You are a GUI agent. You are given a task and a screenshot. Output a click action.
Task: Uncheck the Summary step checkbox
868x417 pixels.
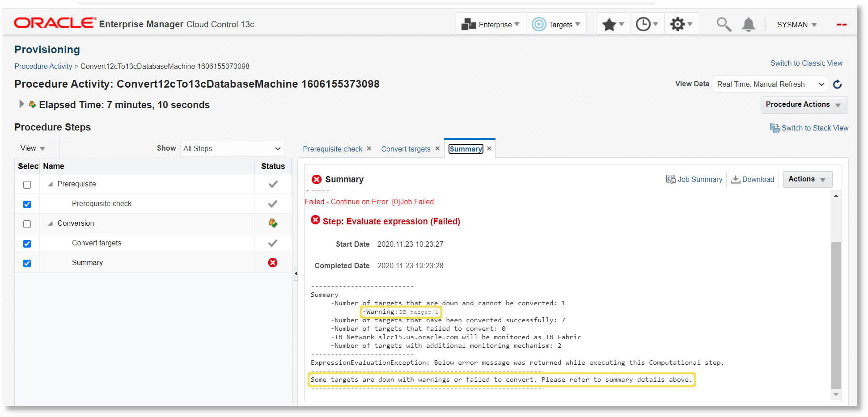pos(27,263)
